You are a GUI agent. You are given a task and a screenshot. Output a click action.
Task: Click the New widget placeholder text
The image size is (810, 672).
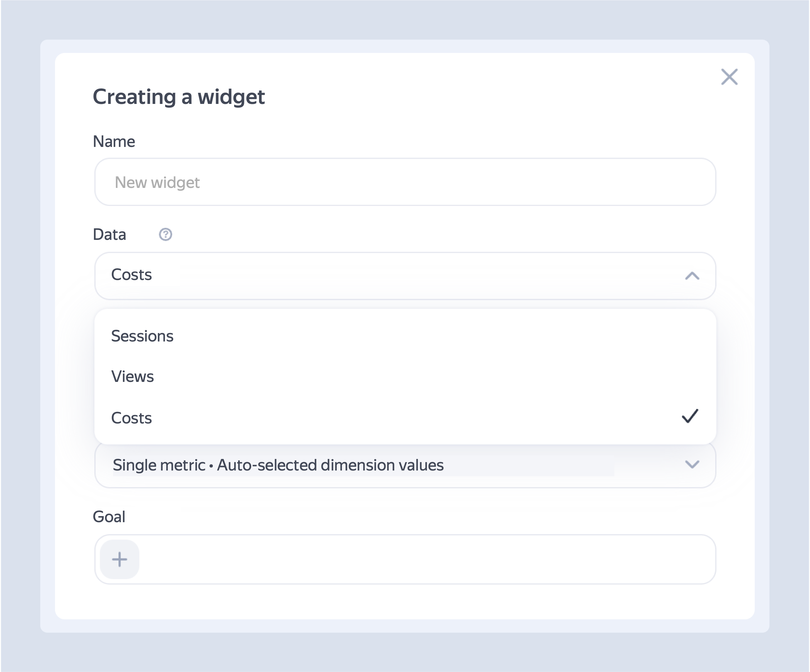point(157,182)
